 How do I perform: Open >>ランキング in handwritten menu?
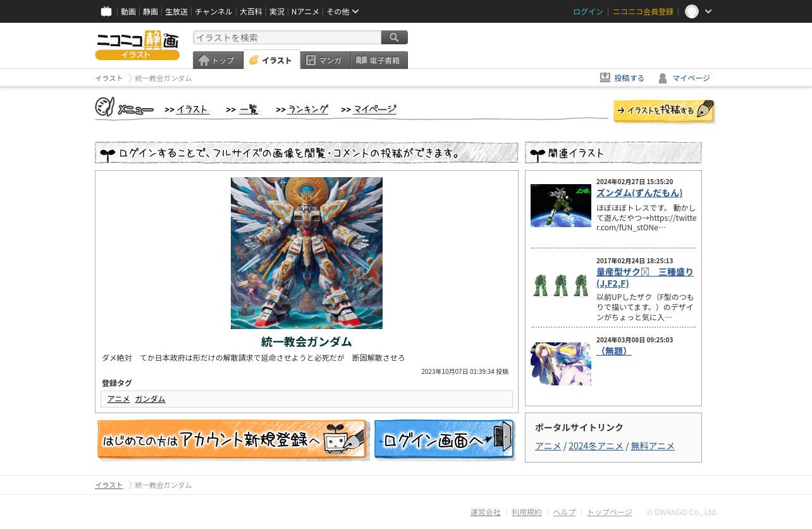(302, 109)
